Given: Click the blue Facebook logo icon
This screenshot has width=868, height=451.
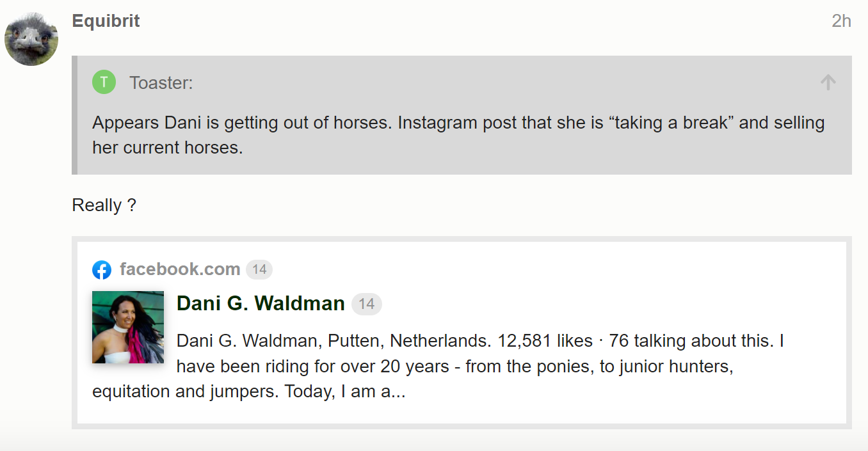Looking at the screenshot, I should [102, 270].
